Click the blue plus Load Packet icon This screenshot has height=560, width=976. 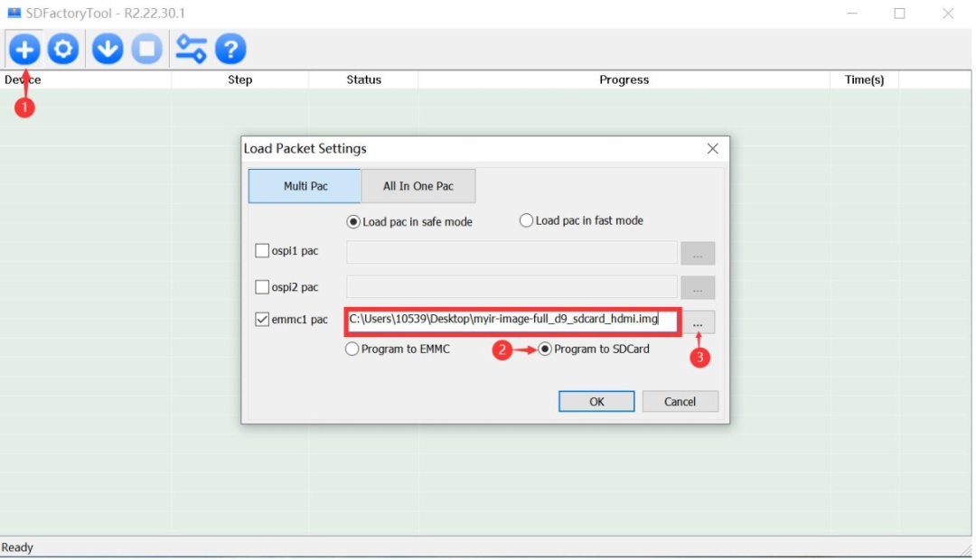click(24, 49)
